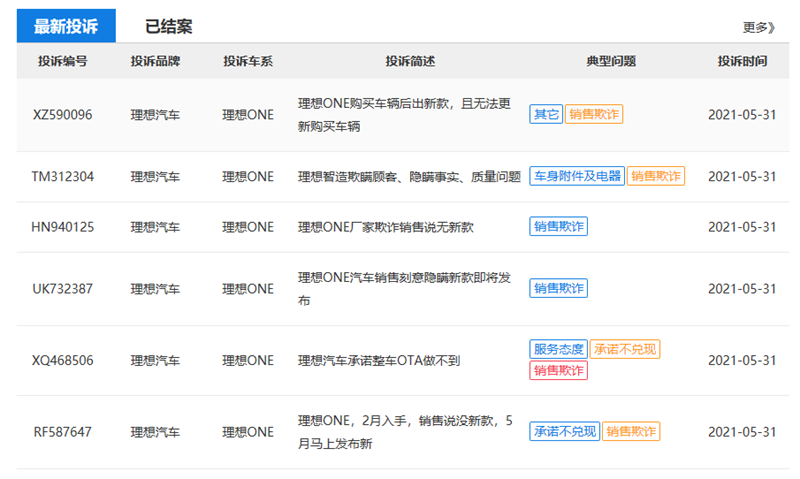This screenshot has width=800, height=479.
Task: Click blue 承诺不兑现 tag in RF587647 row
Action: pyautogui.click(x=564, y=432)
